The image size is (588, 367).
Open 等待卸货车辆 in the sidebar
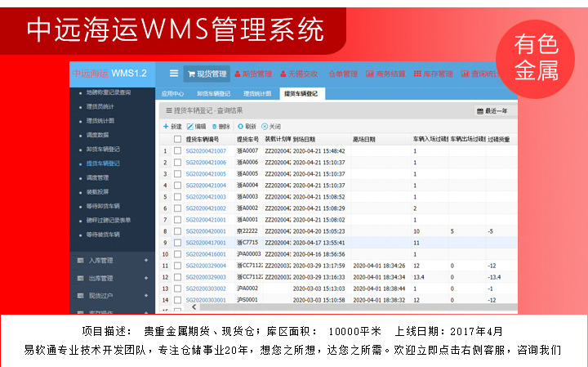(x=103, y=207)
